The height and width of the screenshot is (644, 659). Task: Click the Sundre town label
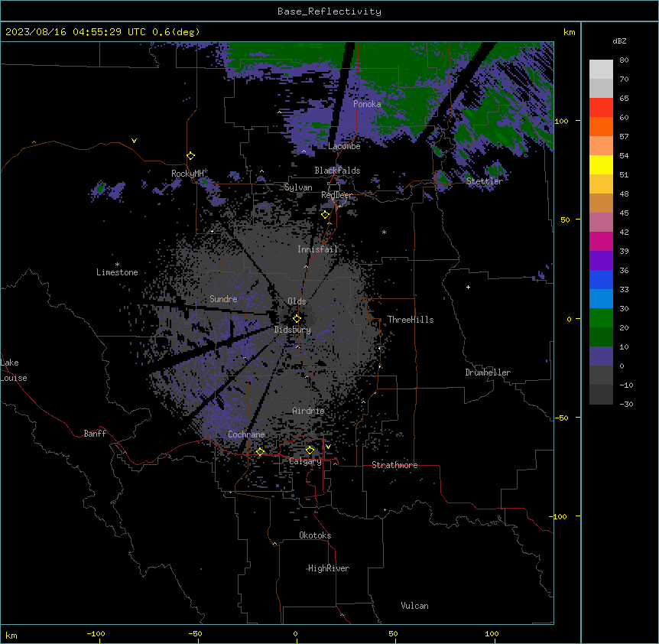(x=223, y=299)
